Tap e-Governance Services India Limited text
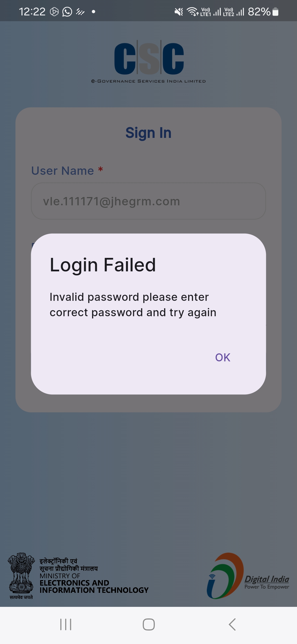The width and height of the screenshot is (297, 644). tap(148, 81)
